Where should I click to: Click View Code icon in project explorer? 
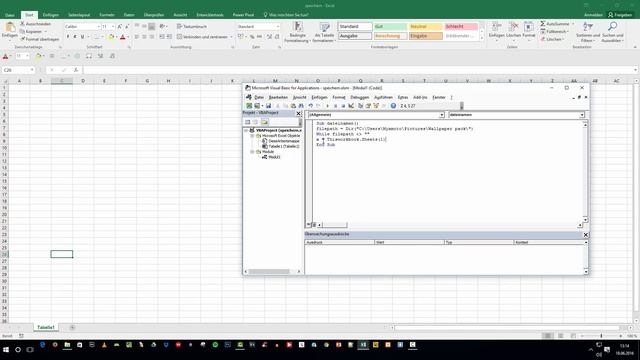tap(248, 122)
